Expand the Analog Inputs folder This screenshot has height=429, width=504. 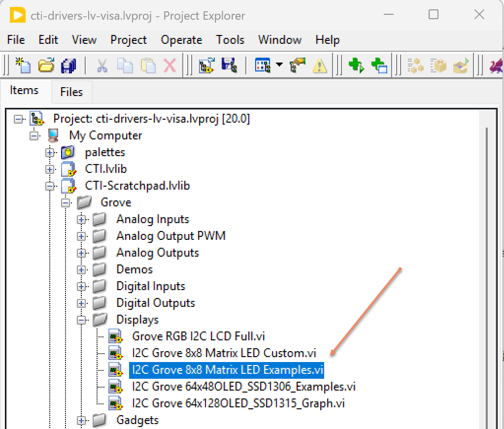pos(81,220)
